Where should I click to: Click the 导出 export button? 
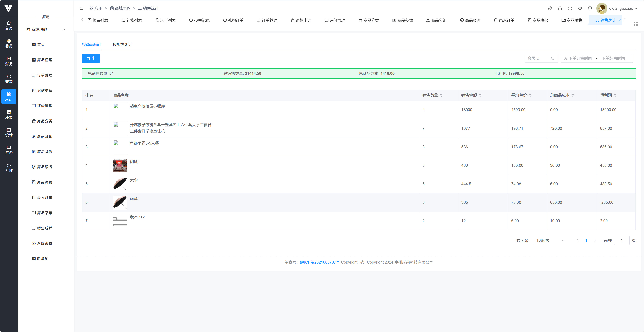pyautogui.click(x=91, y=58)
